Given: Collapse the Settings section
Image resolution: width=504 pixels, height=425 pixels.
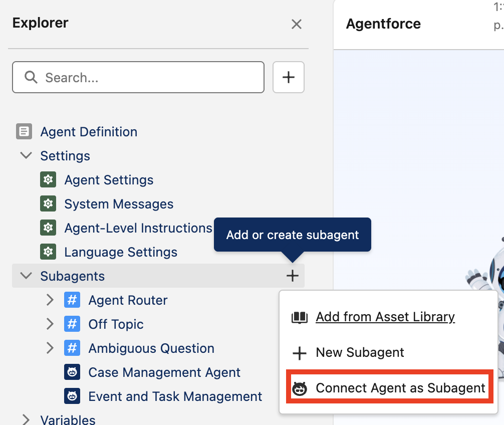Looking at the screenshot, I should (26, 155).
